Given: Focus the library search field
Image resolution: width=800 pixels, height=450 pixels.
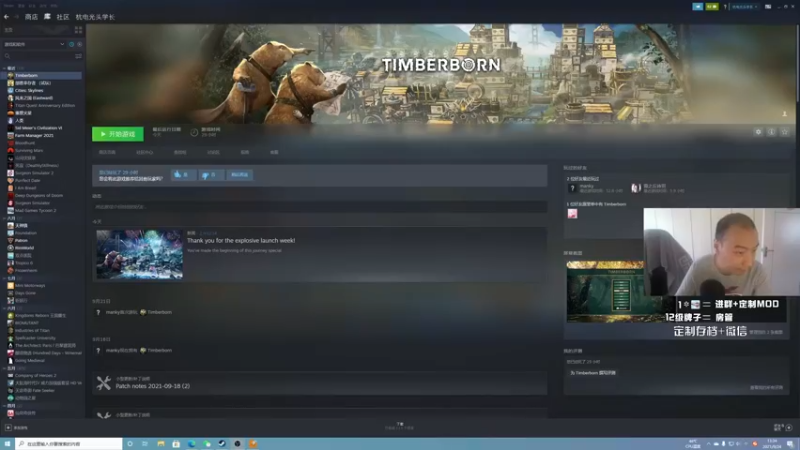Looking at the screenshot, I should 42,56.
